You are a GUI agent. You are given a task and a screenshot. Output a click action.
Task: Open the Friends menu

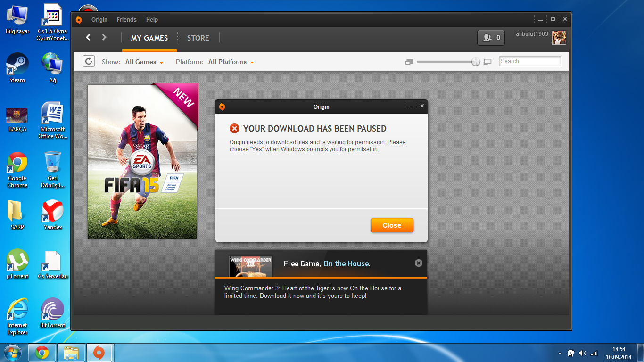coord(127,20)
